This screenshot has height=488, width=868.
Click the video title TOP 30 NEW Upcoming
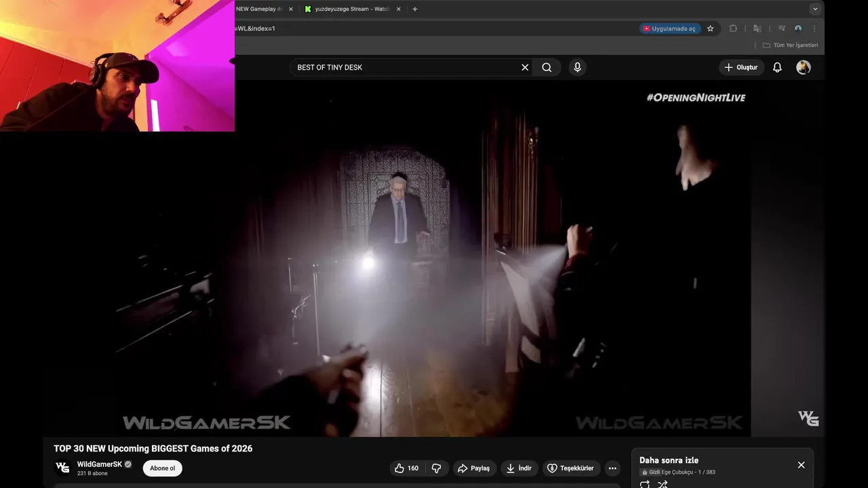(x=153, y=449)
